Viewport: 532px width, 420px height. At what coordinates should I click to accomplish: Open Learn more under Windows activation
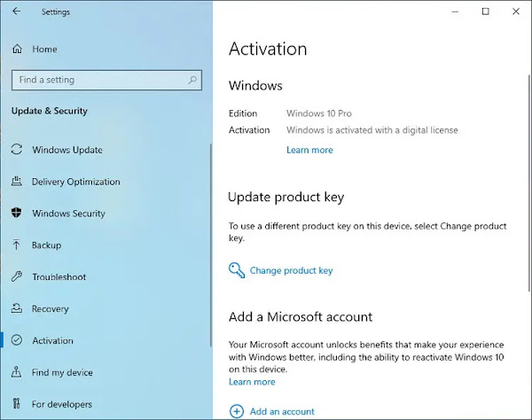[x=309, y=150]
